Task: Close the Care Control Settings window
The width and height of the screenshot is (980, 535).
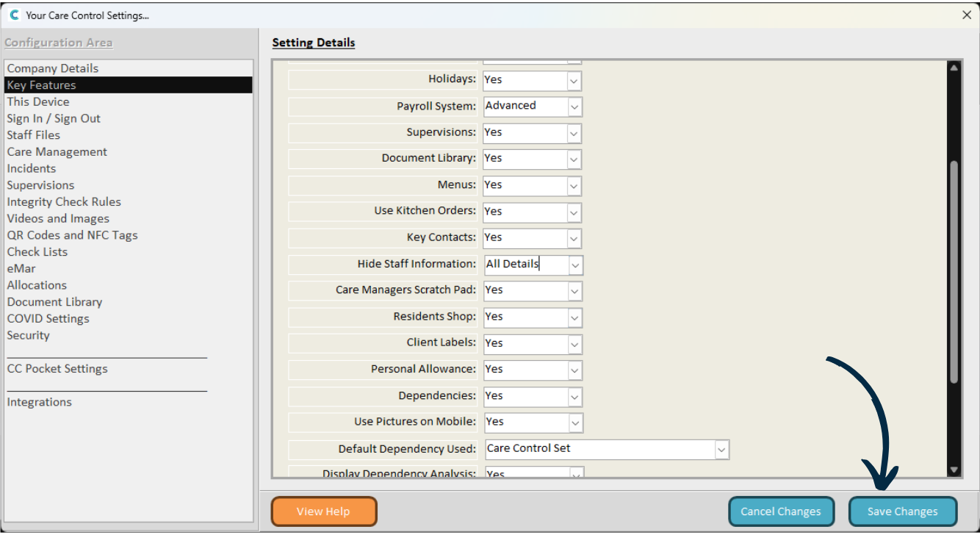Action: click(x=967, y=15)
